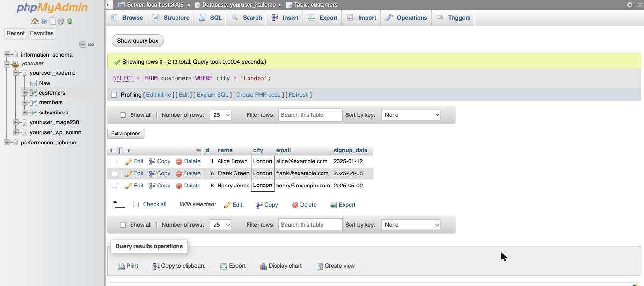Open phpMyAdmin documentation help icon
The height and width of the screenshot is (286, 644).
coord(44,21)
